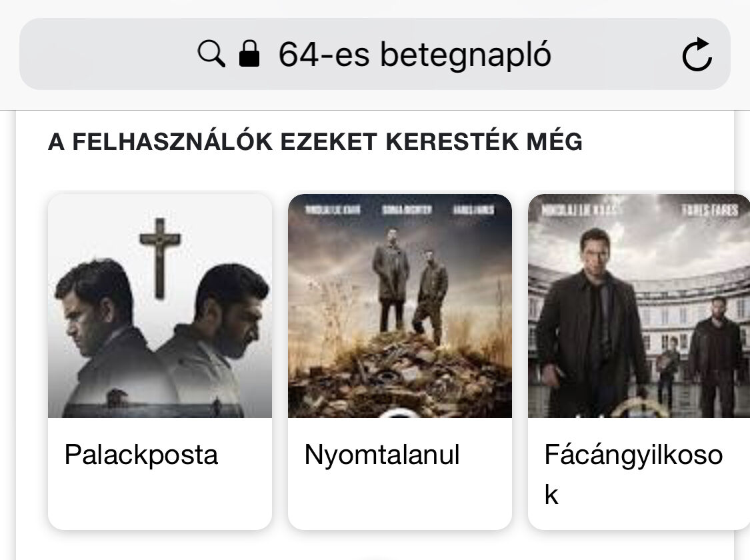Click the Nyomtalanul title link
The image size is (750, 560).
(382, 455)
